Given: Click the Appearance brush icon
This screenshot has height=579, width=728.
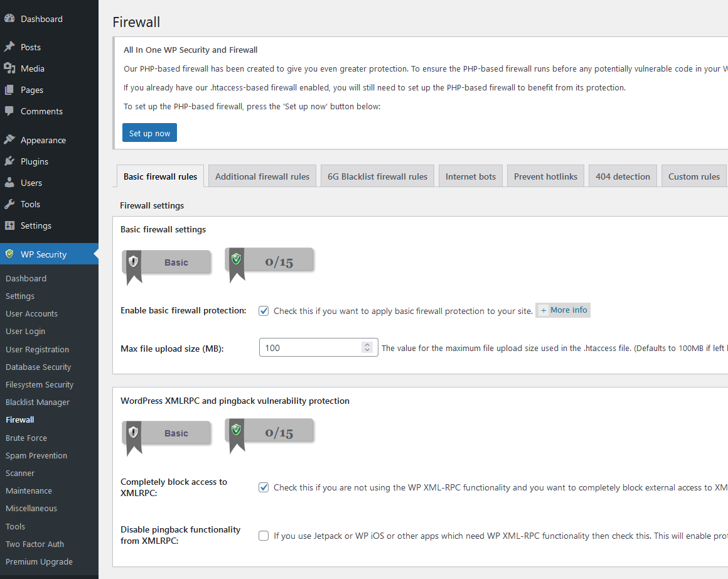Looking at the screenshot, I should (9, 140).
